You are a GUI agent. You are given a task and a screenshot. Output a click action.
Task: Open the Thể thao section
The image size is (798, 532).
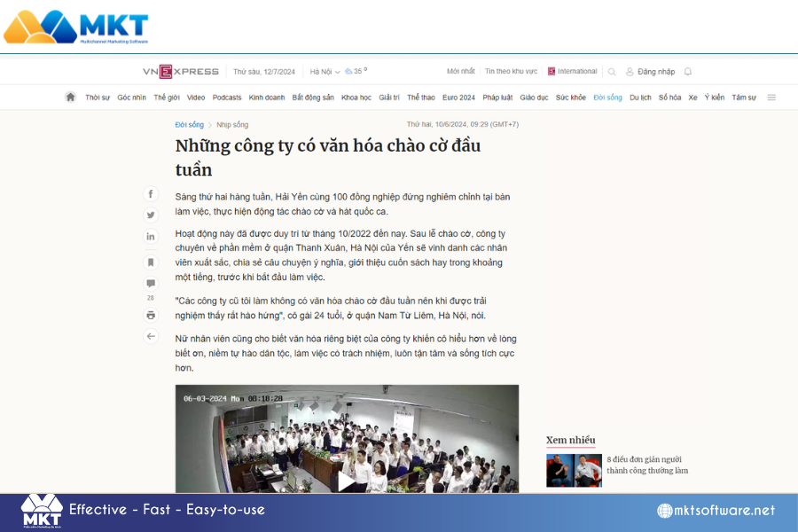[421, 98]
